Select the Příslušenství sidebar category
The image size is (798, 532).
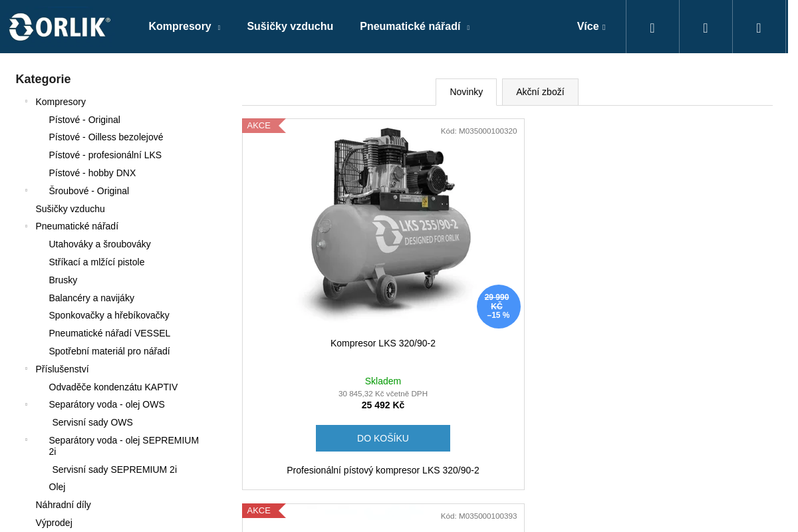pos(62,369)
